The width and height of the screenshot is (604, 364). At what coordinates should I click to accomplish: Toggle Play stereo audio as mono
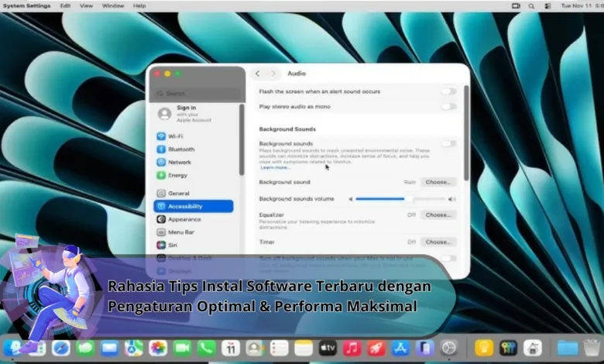pyautogui.click(x=448, y=106)
